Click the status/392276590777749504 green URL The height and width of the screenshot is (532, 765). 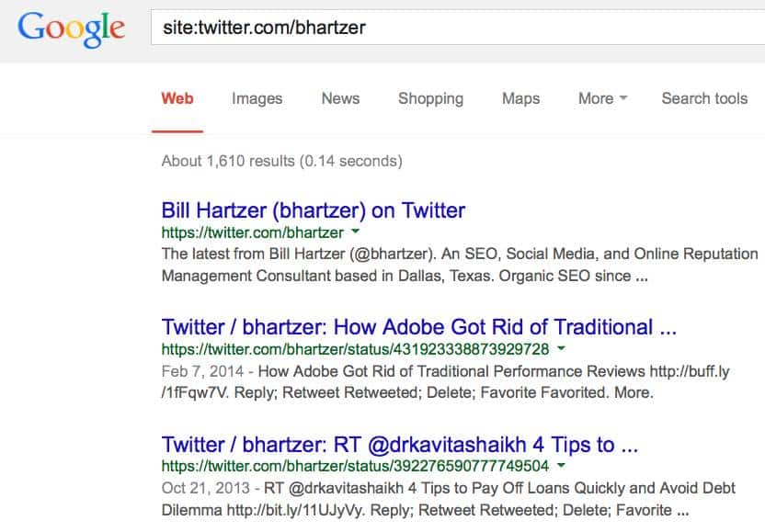[x=355, y=466]
